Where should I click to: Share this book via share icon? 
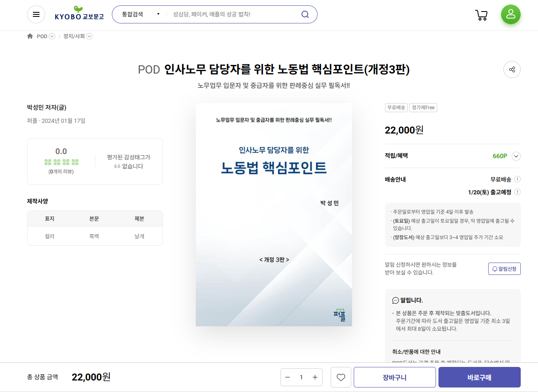(x=512, y=69)
